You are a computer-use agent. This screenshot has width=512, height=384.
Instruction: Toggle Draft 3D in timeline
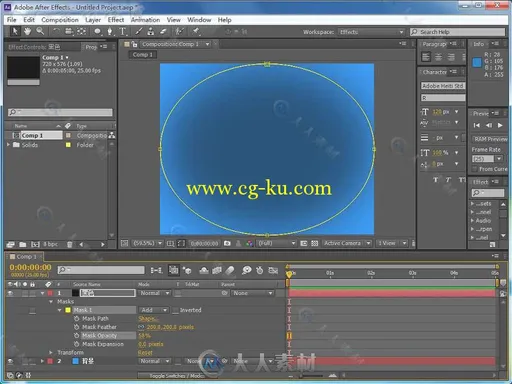[x=187, y=270]
